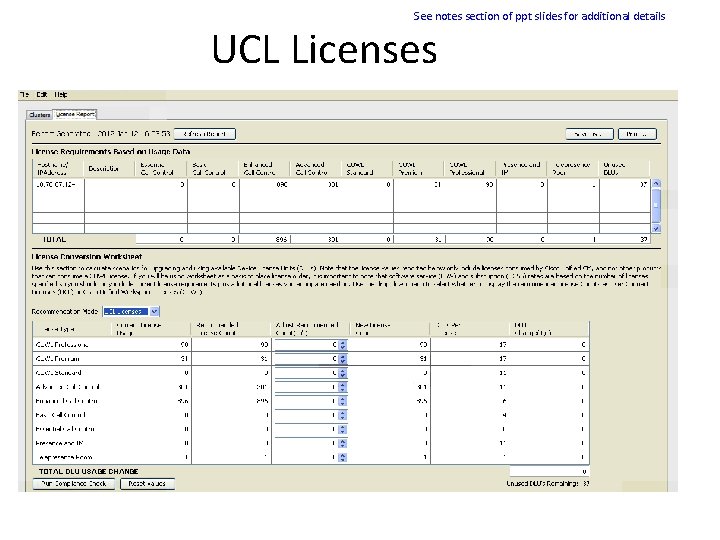This screenshot has height=540, width=720.
Task: Click the Print button
Action: (x=637, y=134)
